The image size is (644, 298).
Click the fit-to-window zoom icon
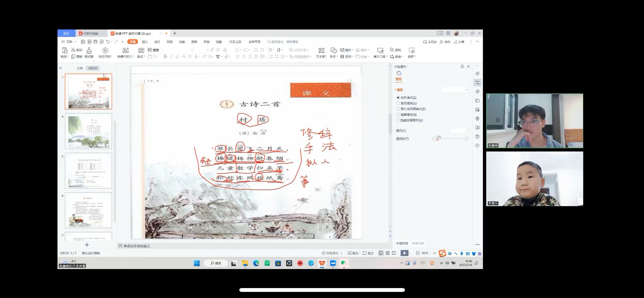(418, 253)
